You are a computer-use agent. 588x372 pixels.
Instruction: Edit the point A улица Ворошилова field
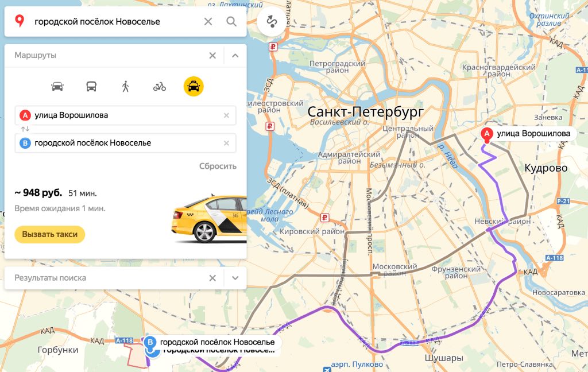(125, 115)
